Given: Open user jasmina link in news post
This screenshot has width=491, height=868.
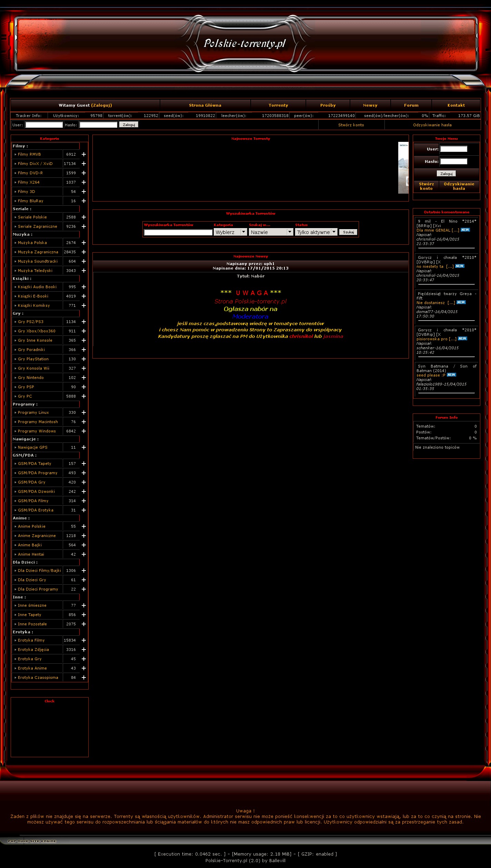Looking at the screenshot, I should coord(333,336).
